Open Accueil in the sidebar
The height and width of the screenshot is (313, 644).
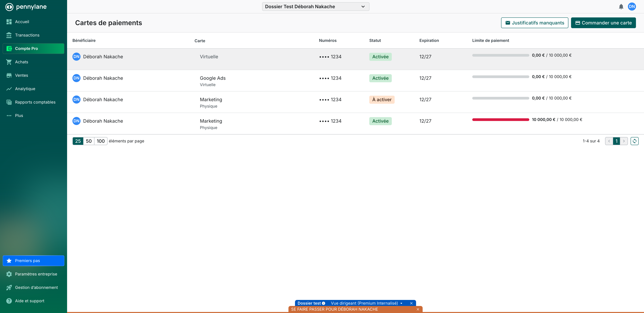(34, 22)
